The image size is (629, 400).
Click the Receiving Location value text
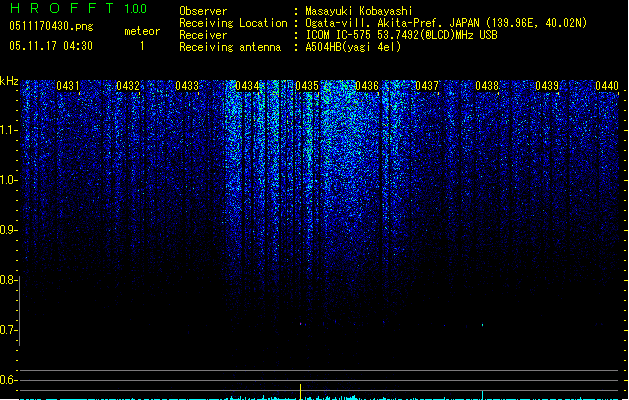[446, 23]
